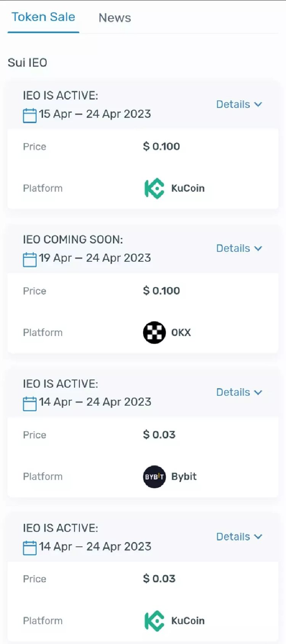Click calendar icon in the Bybit IEO card
The image size is (286, 644).
click(30, 403)
